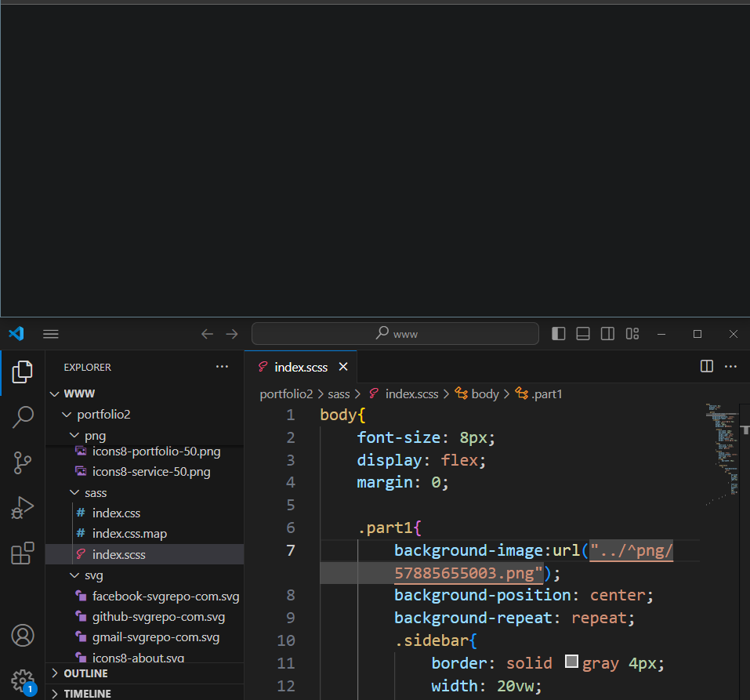This screenshot has height=700, width=750.
Task: Open editor more actions menu
Action: (x=731, y=367)
